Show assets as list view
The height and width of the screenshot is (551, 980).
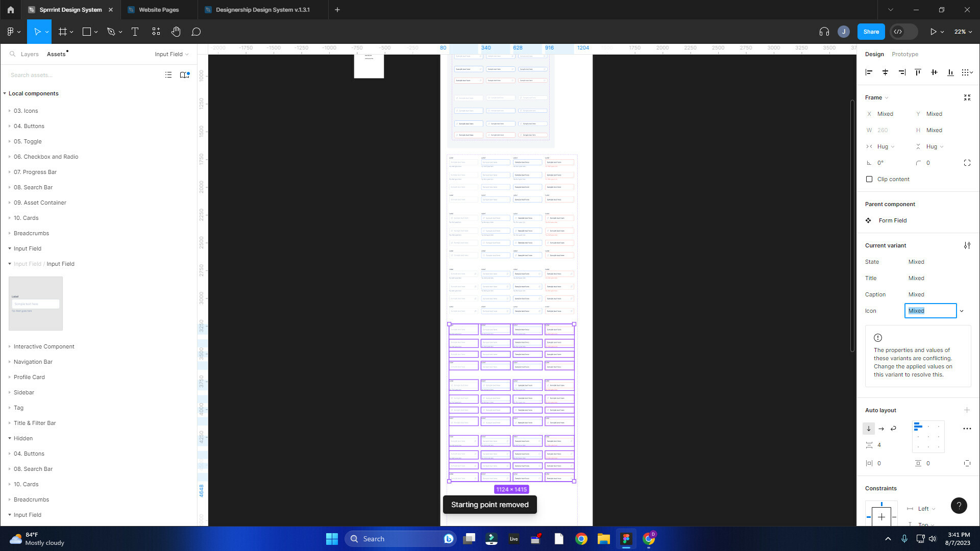point(168,75)
